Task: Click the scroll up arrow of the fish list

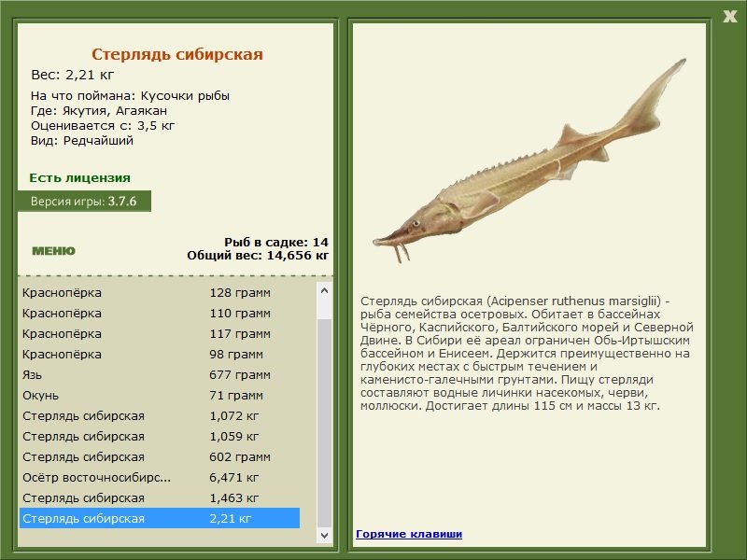Action: tap(324, 290)
